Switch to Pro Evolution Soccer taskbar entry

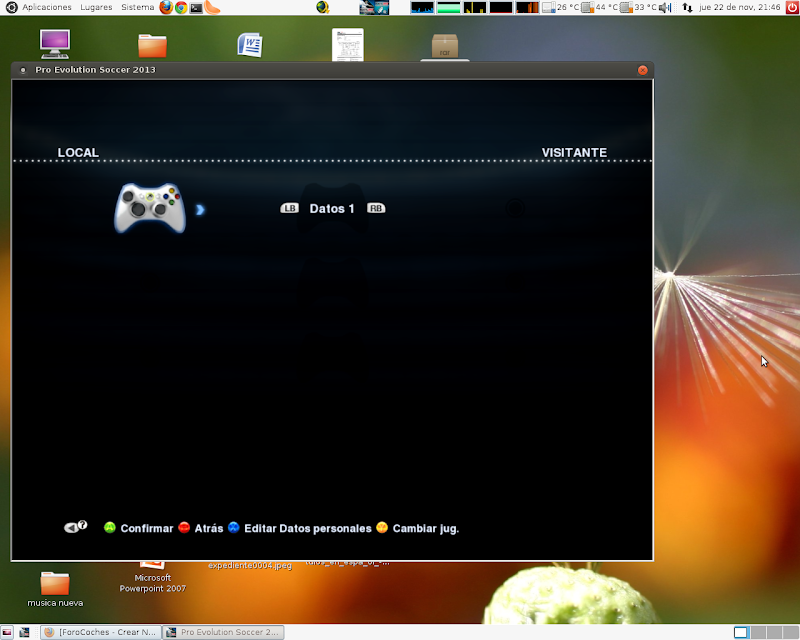pos(223,632)
